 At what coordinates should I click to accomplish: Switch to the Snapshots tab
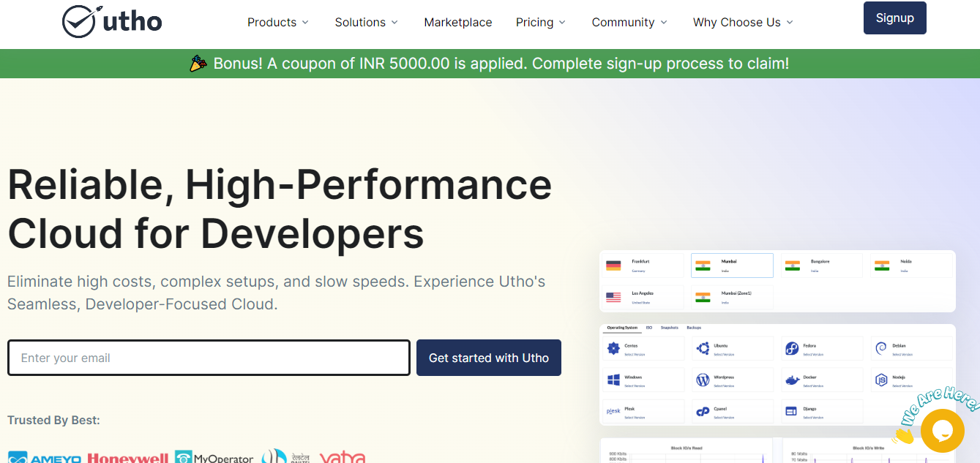[x=669, y=328]
